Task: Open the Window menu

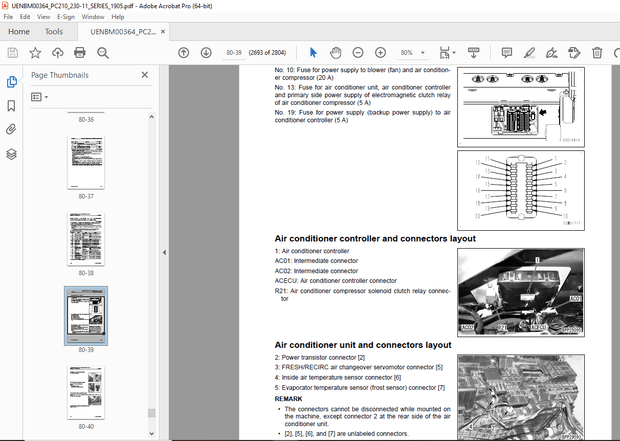Action: (x=93, y=17)
